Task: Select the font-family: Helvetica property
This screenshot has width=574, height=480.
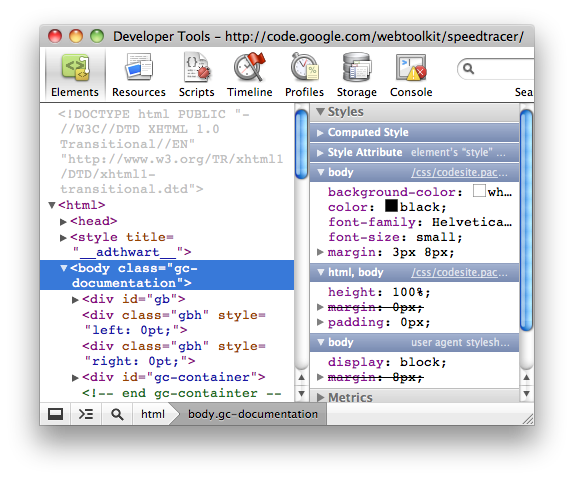Action: point(420,222)
